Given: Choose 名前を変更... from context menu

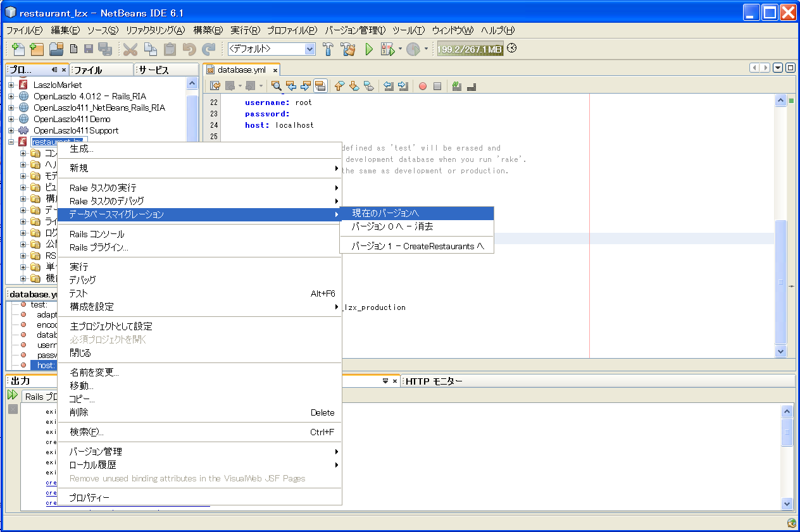Looking at the screenshot, I should point(199,373).
